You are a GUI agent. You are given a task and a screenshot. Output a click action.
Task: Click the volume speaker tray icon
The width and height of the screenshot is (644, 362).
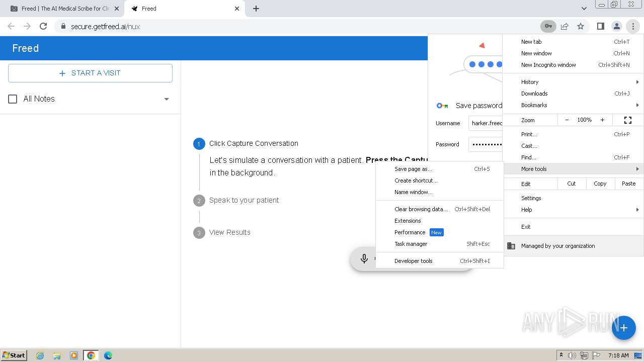[572, 355]
